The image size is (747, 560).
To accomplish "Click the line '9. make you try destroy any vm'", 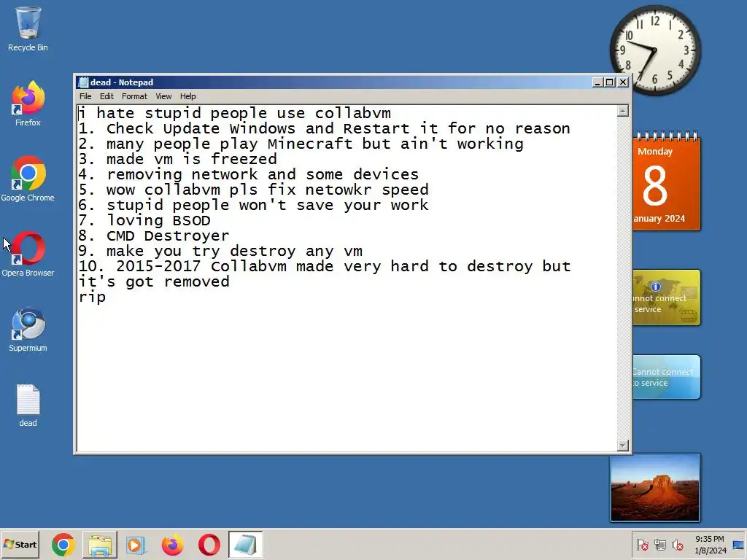I will tap(220, 251).
